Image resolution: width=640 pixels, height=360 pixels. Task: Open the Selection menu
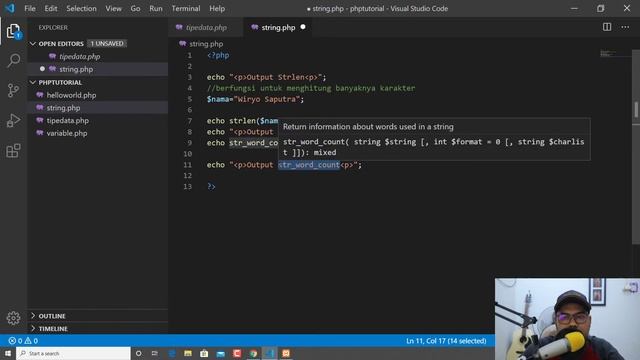(x=81, y=9)
